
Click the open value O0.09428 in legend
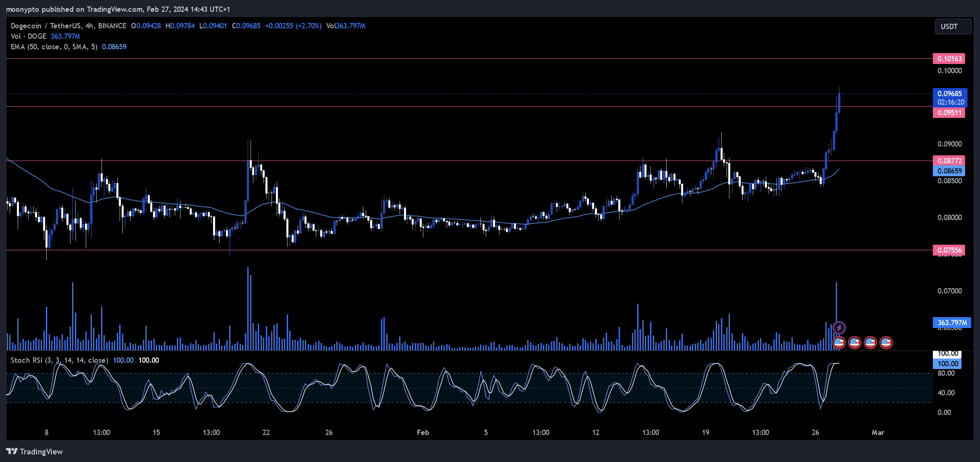(x=146, y=26)
